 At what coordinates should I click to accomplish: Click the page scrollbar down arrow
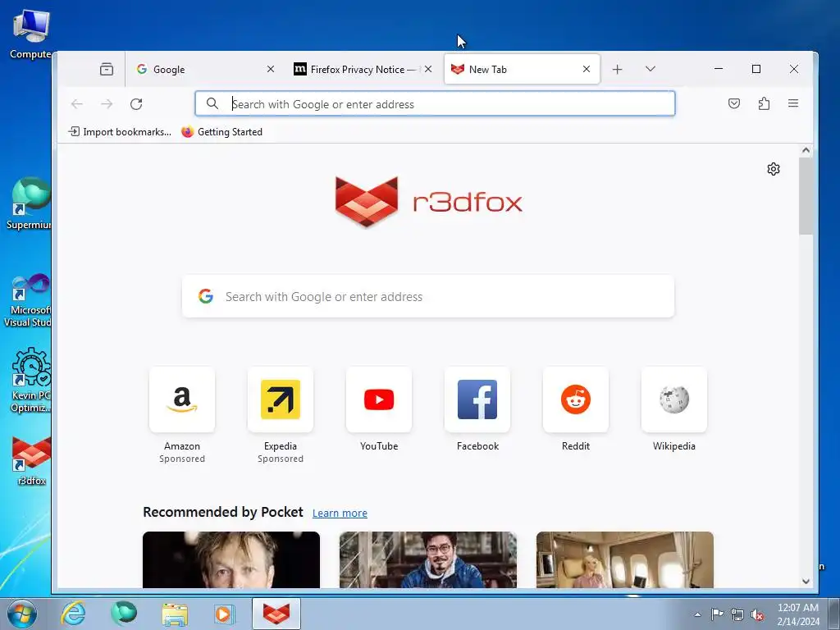(806, 582)
